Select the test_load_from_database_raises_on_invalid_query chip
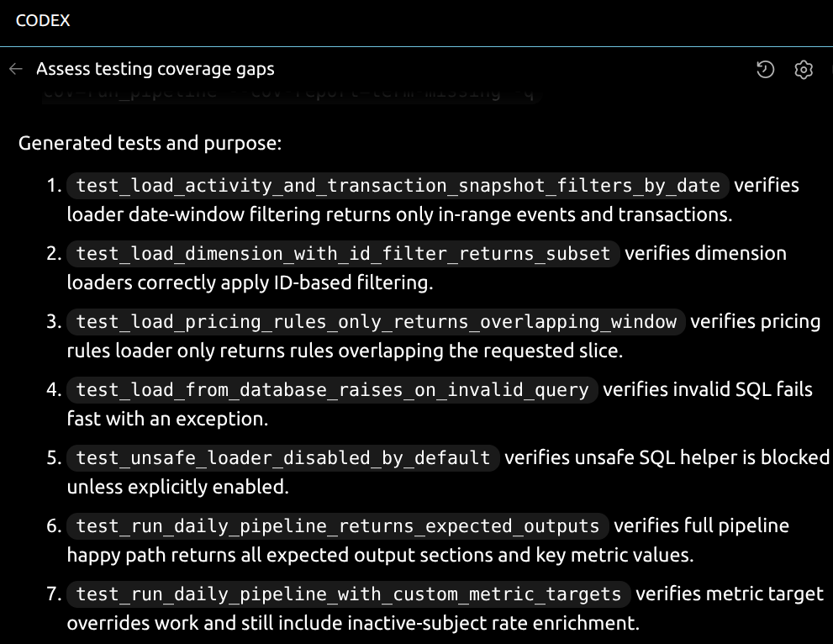This screenshot has width=833, height=644. 334,390
